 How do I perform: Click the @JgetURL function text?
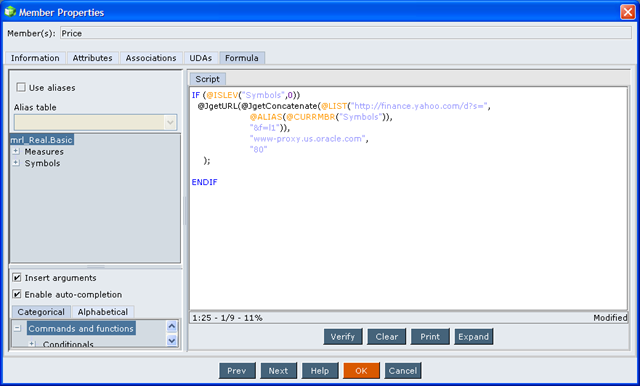click(x=218, y=106)
